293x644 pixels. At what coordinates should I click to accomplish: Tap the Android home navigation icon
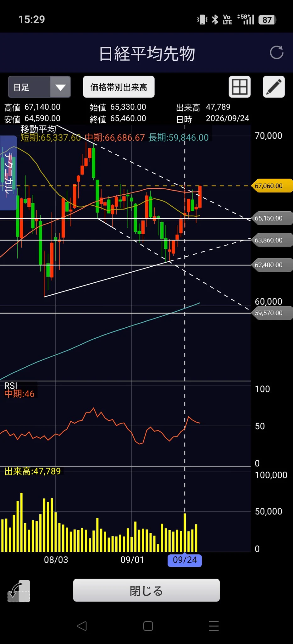[148, 626]
